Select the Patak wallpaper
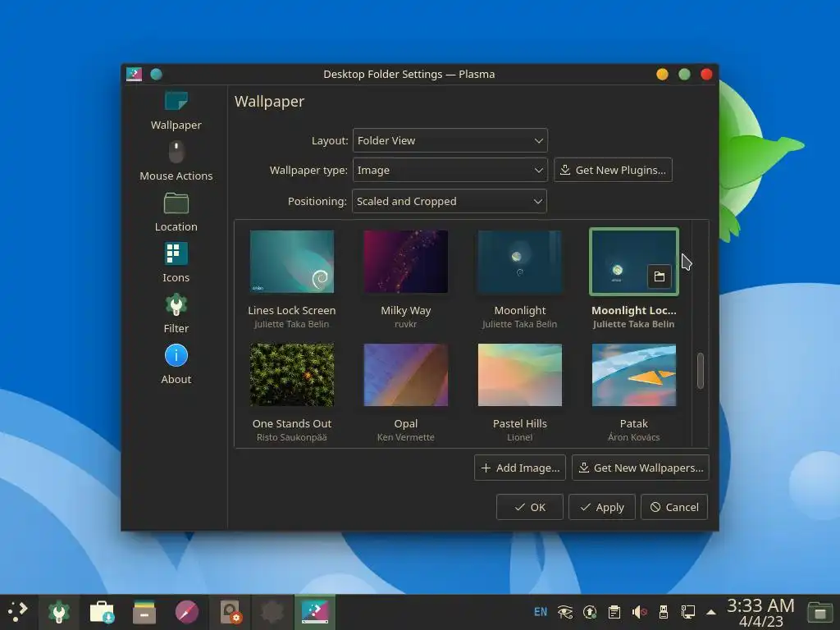The height and width of the screenshot is (630, 840). (634, 375)
